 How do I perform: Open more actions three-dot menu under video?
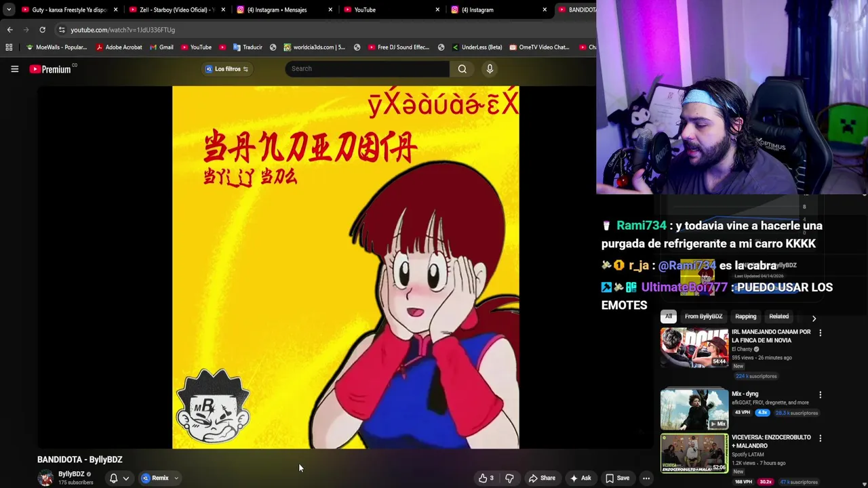[x=646, y=479]
